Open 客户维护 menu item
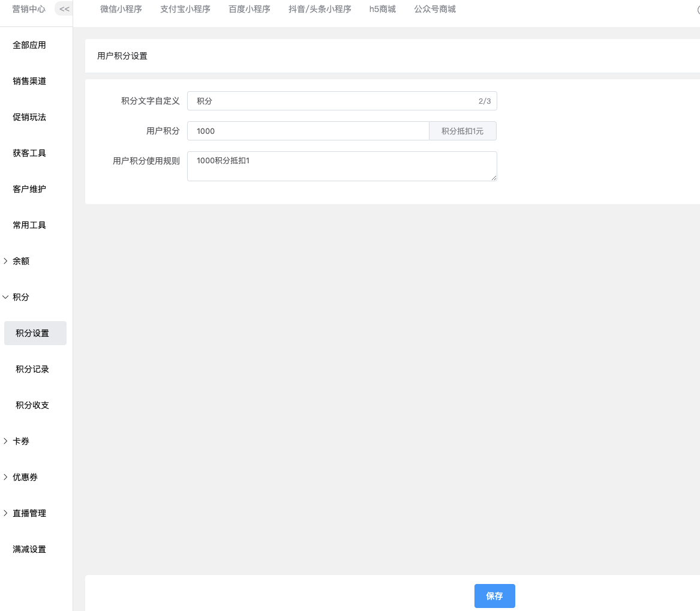700x611 pixels. (29, 189)
